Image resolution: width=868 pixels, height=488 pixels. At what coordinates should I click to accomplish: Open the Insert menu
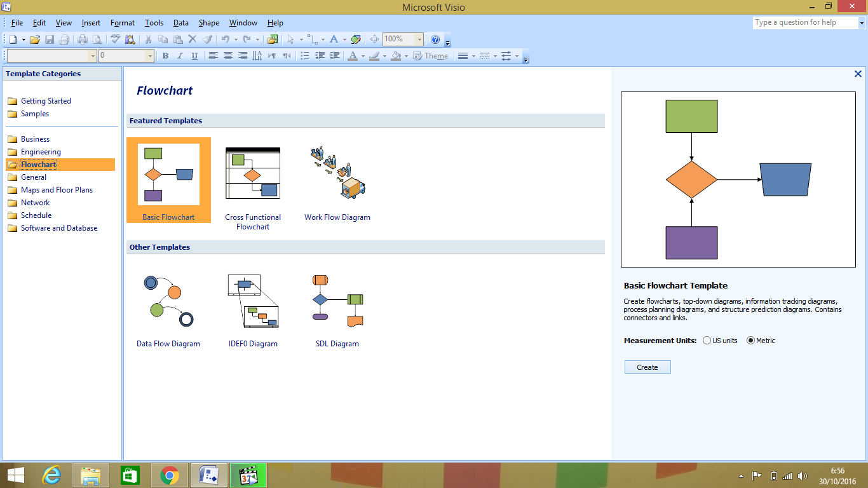tap(91, 23)
